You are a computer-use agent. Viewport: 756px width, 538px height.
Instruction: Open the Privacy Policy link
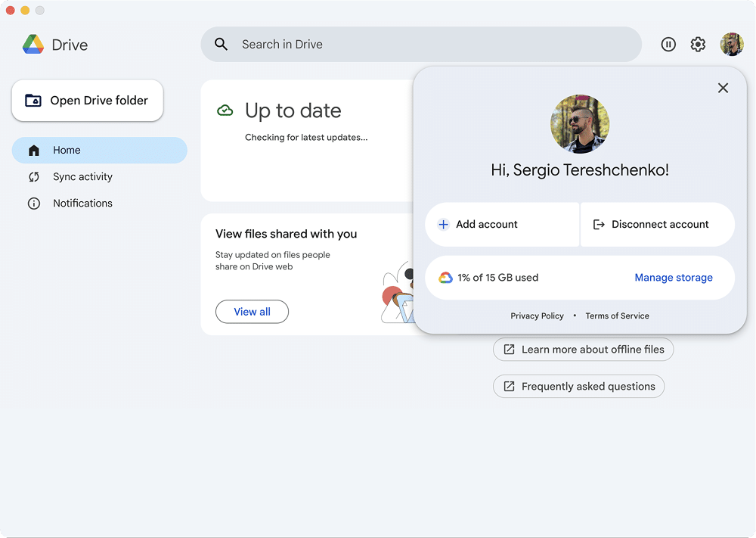click(537, 316)
